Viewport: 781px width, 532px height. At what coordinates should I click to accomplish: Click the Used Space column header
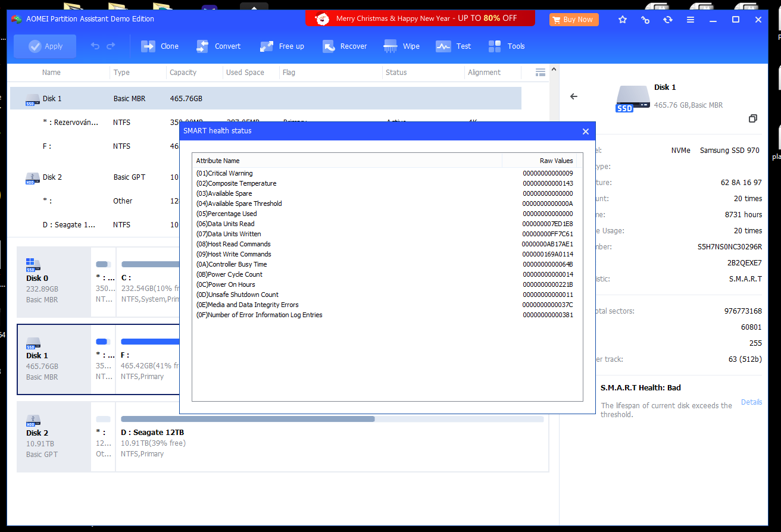pos(245,73)
